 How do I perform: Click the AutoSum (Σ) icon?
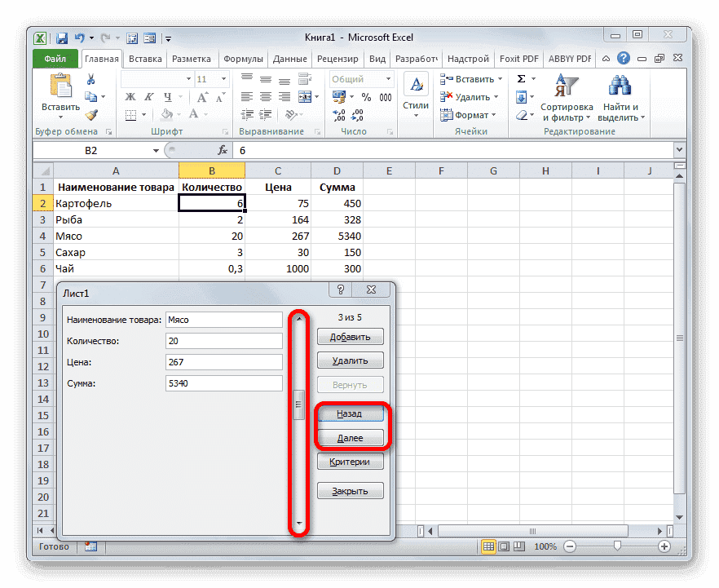coord(522,77)
